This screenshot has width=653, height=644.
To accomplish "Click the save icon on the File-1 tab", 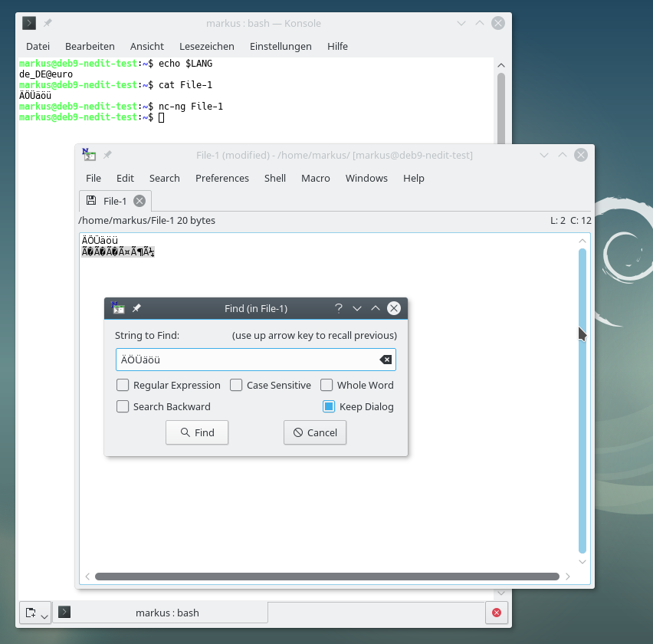I will click(x=92, y=200).
